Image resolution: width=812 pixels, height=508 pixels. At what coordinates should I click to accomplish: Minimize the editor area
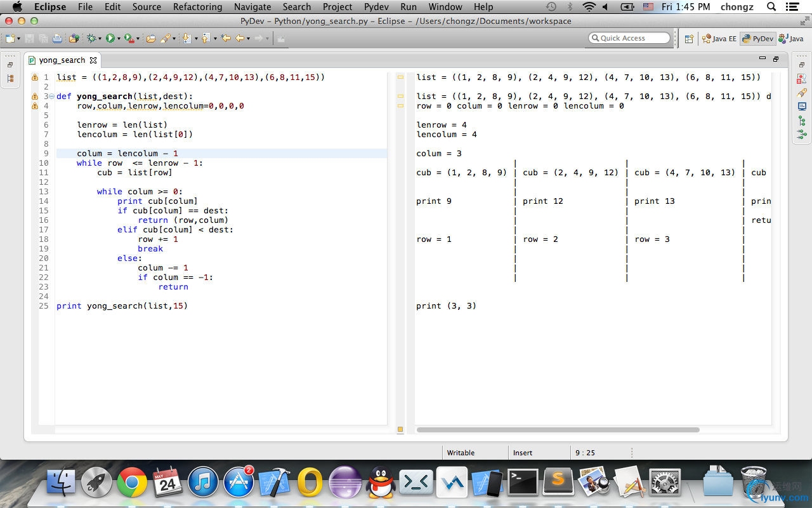point(763,58)
